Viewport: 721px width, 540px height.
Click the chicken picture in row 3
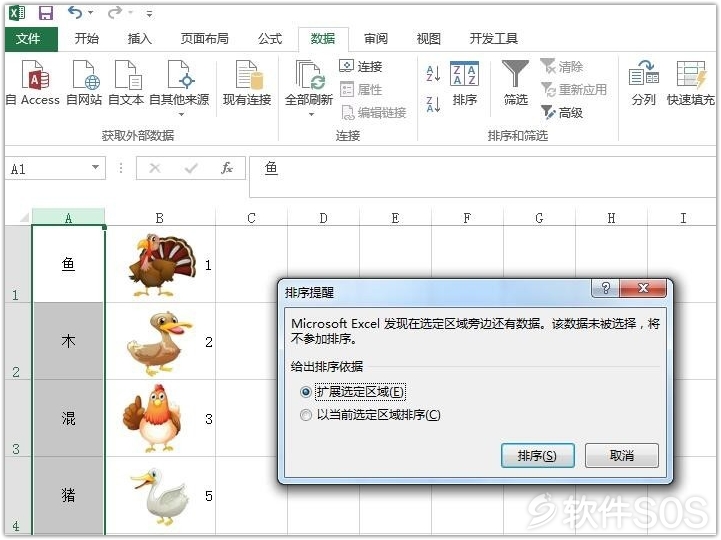(x=153, y=418)
